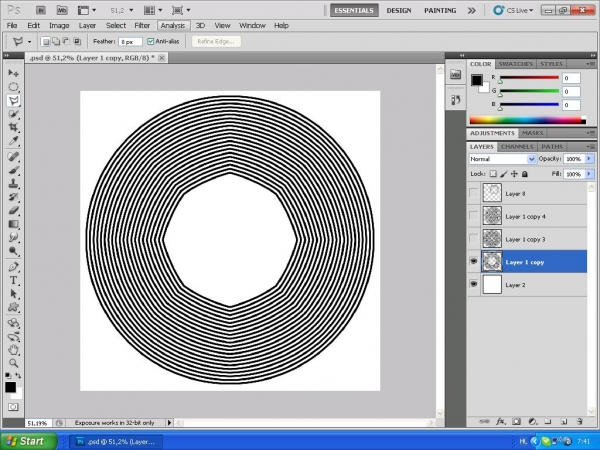Select the Path Selection tool
This screenshot has width=600, height=450.
point(13,294)
